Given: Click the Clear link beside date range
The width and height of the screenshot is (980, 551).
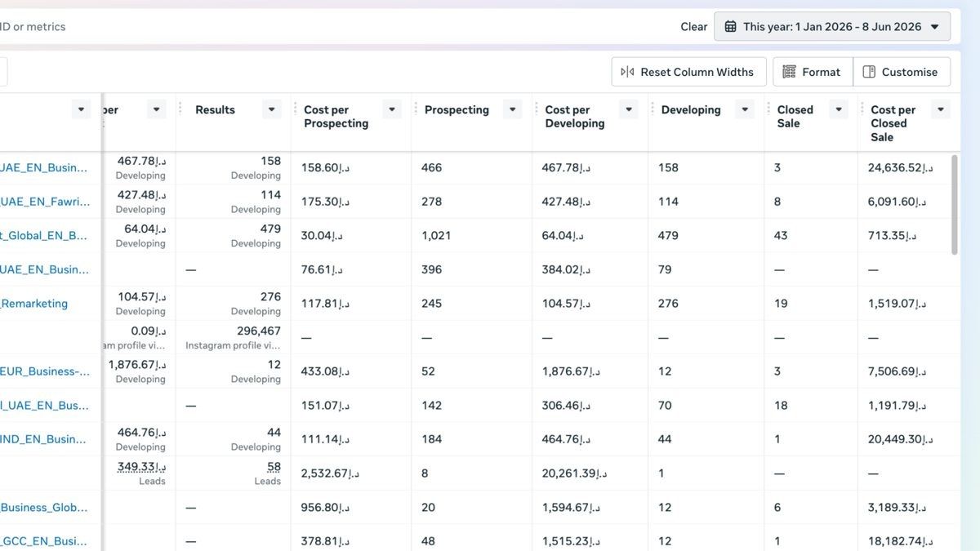Looking at the screenshot, I should pyautogui.click(x=693, y=26).
